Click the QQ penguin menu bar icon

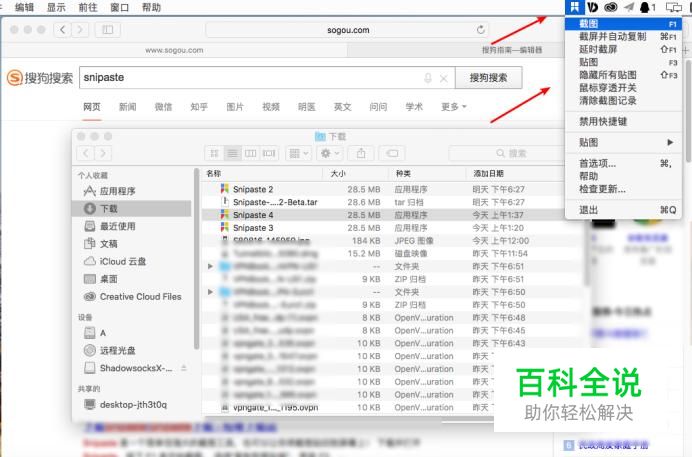(x=645, y=7)
